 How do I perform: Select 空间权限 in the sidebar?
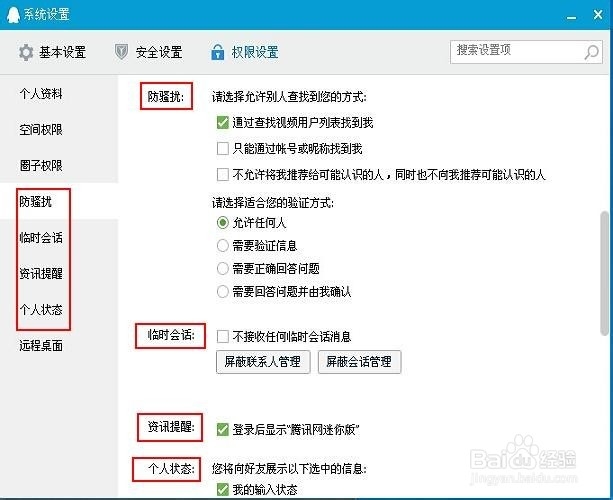41,130
